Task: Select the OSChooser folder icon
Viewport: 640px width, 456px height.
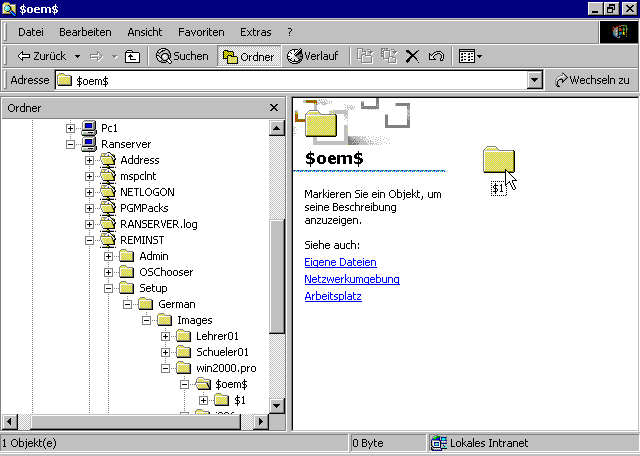Action: click(x=127, y=272)
